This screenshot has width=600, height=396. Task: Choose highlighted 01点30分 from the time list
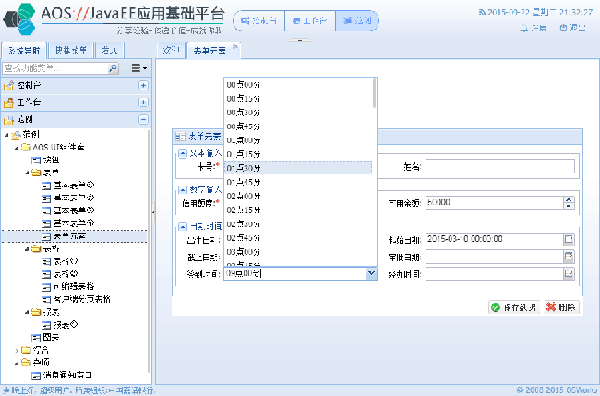pos(297,168)
